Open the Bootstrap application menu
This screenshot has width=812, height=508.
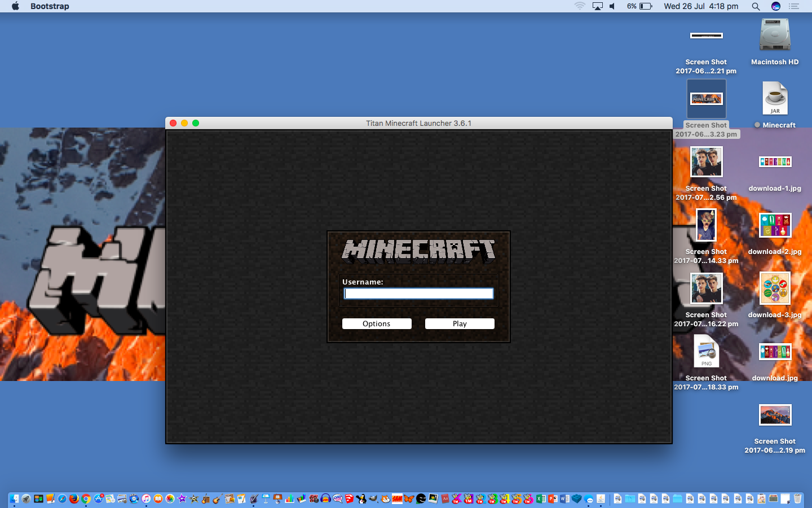(x=50, y=6)
